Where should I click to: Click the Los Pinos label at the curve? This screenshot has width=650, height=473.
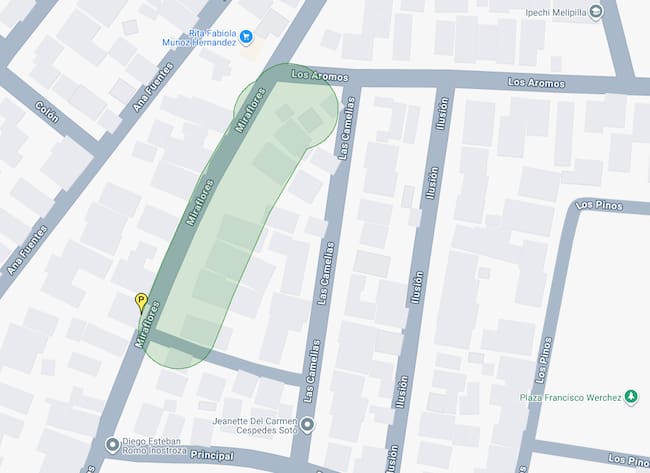click(599, 204)
